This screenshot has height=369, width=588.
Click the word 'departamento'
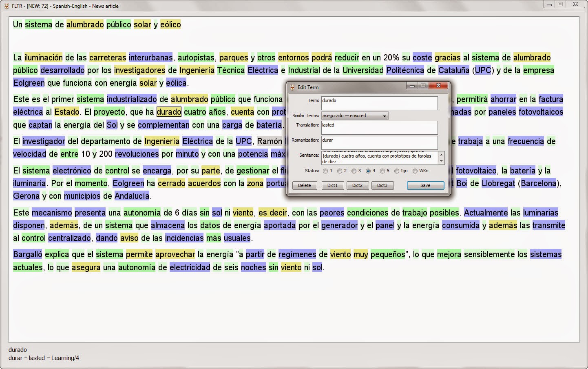point(106,141)
